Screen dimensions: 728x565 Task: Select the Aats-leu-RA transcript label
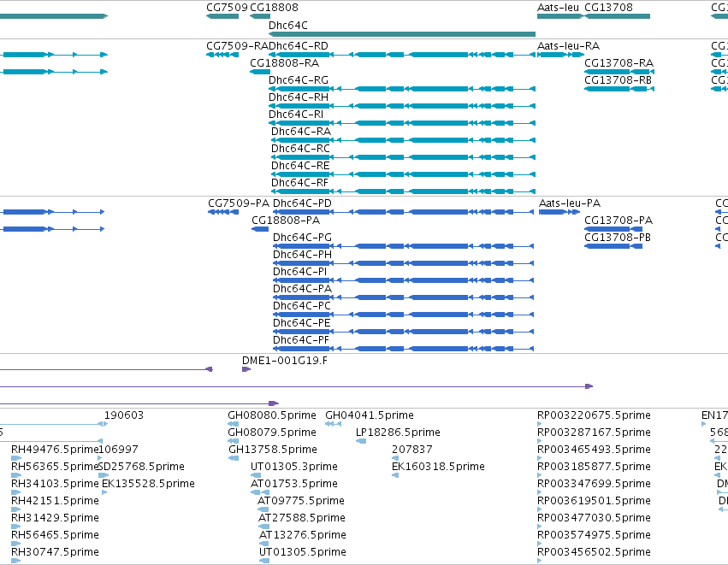pyautogui.click(x=568, y=46)
